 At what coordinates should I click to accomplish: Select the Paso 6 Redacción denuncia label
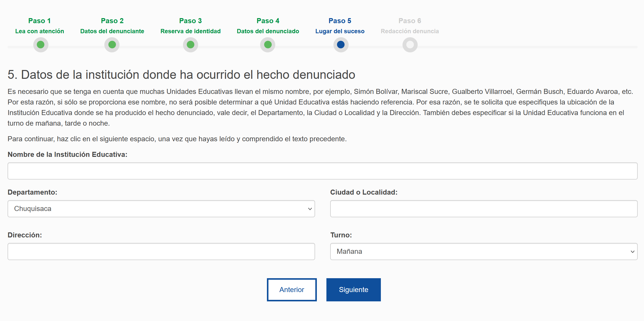click(x=410, y=26)
